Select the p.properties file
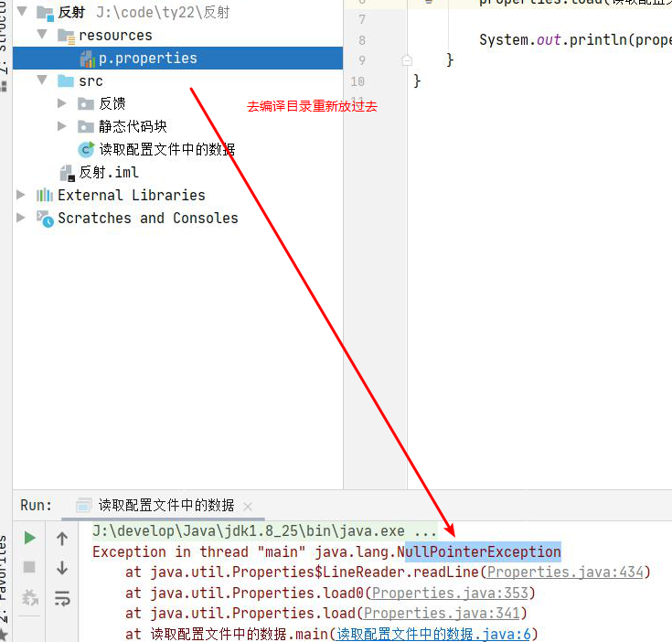Viewport: 672px width, 642px height. [x=178, y=58]
